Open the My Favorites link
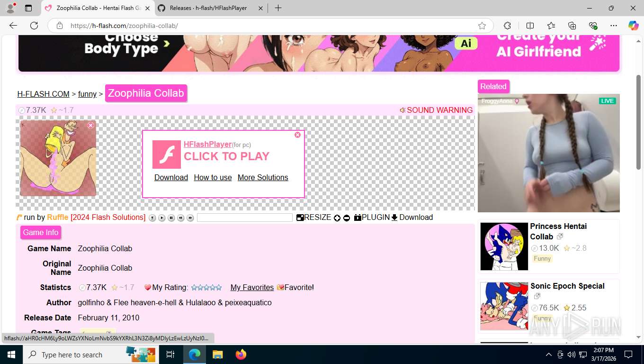The height and width of the screenshot is (364, 644). pos(252,287)
